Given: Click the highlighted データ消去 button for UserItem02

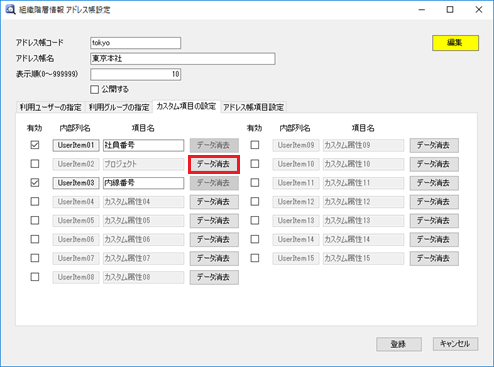Looking at the screenshot, I should coord(214,164).
